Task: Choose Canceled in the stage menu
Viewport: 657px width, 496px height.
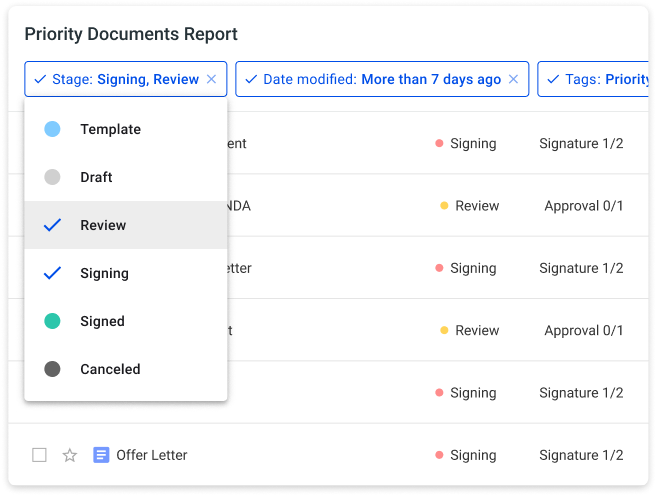Action: [x=126, y=369]
